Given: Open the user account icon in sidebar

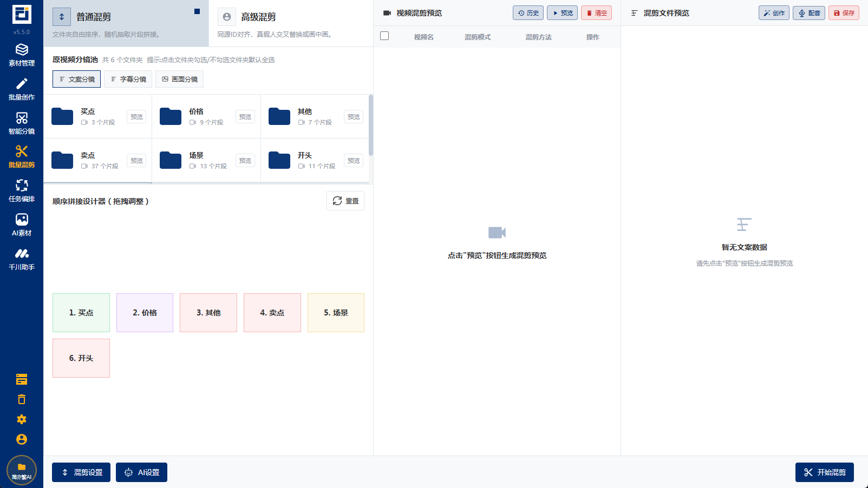Looking at the screenshot, I should (x=22, y=439).
